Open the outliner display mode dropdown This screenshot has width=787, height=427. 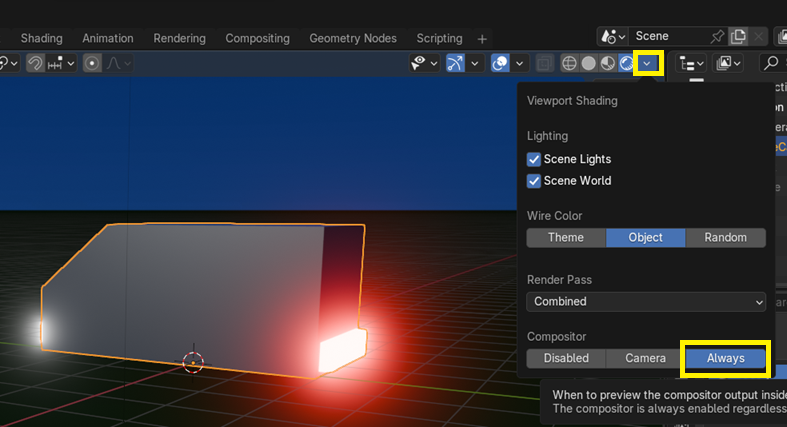(728, 63)
